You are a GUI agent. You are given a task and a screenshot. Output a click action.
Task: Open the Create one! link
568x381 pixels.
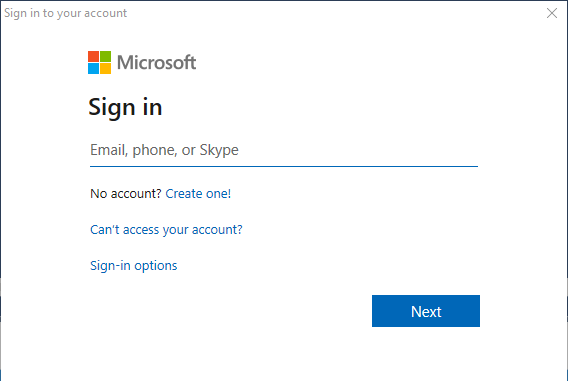coord(198,193)
